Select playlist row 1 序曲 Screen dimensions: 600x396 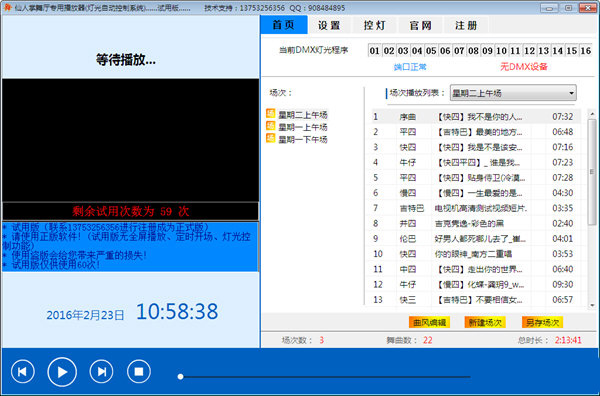tap(476, 117)
